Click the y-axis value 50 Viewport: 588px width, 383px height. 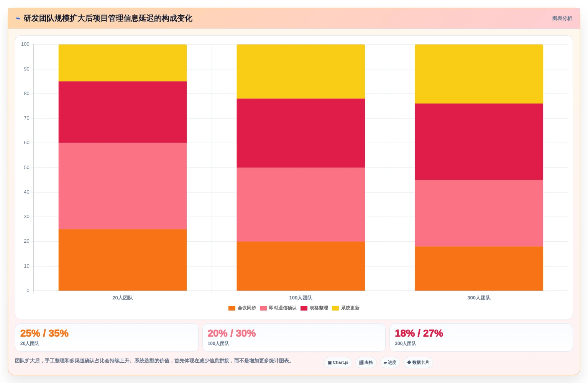pos(26,168)
